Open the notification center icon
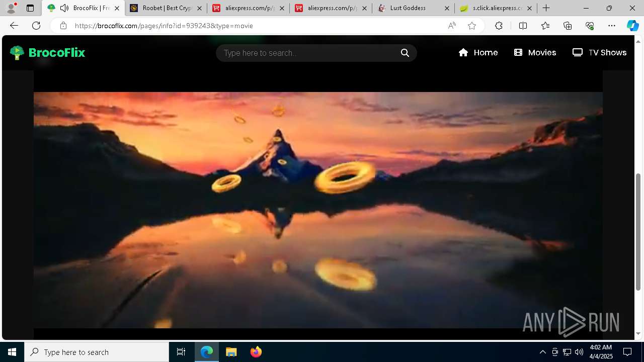The height and width of the screenshot is (362, 644). tap(628, 352)
